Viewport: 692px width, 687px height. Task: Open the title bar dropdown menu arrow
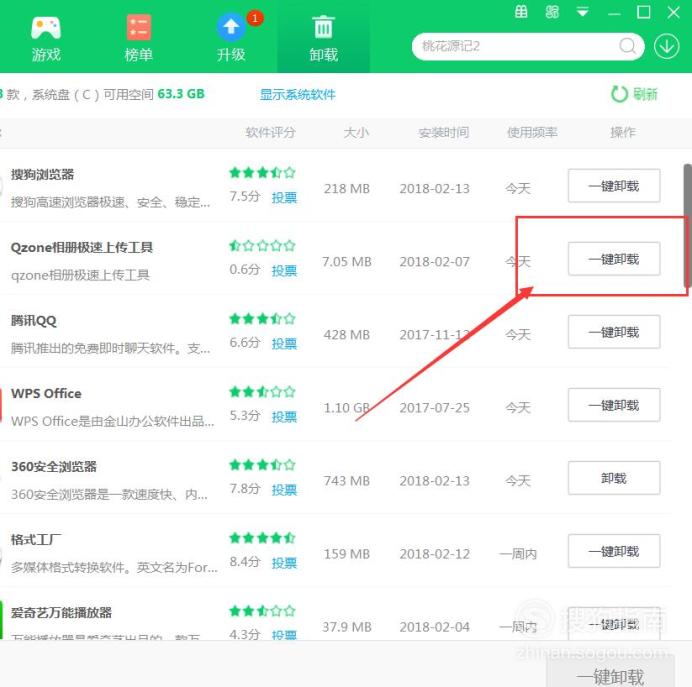pyautogui.click(x=583, y=12)
